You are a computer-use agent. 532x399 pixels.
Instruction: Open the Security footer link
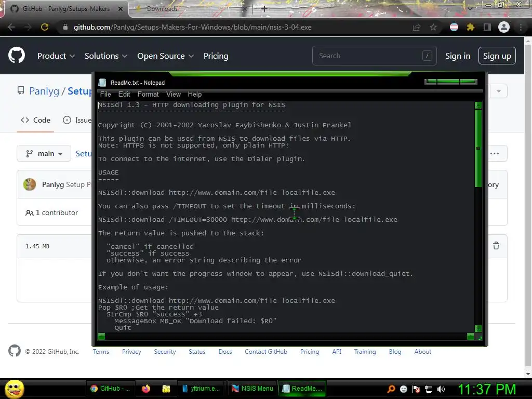click(165, 352)
